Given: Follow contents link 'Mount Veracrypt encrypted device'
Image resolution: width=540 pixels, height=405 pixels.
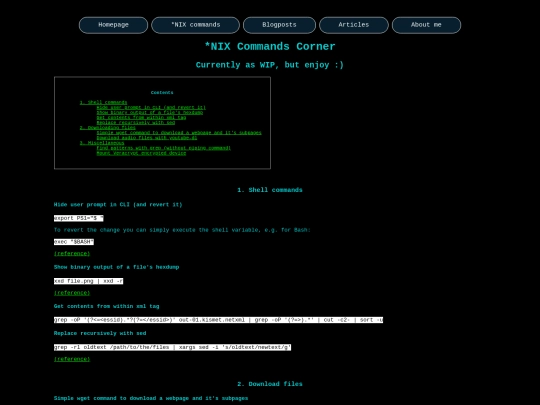Looking at the screenshot, I should [x=141, y=153].
